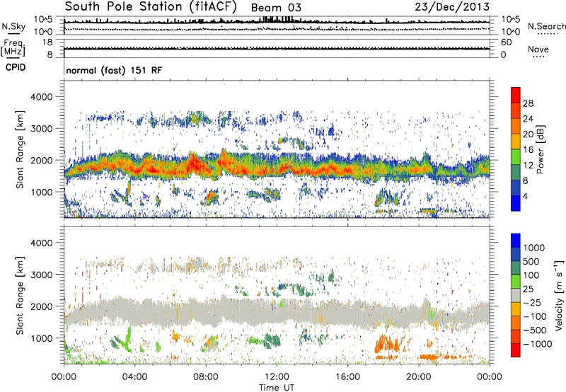566x392 pixels.
Task: Click the '60' tick on the Nave axis
Action: click(507, 42)
